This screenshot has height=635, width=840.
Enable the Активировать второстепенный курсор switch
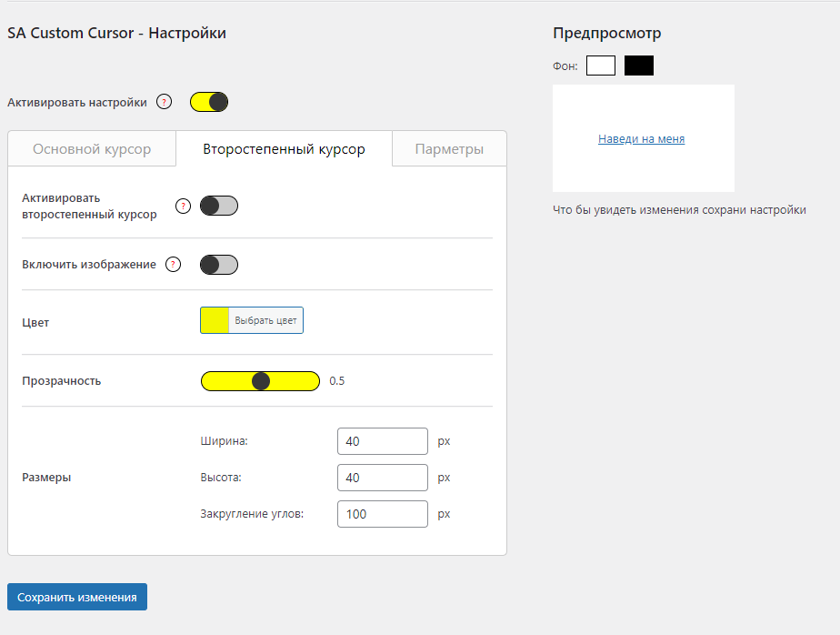point(219,207)
